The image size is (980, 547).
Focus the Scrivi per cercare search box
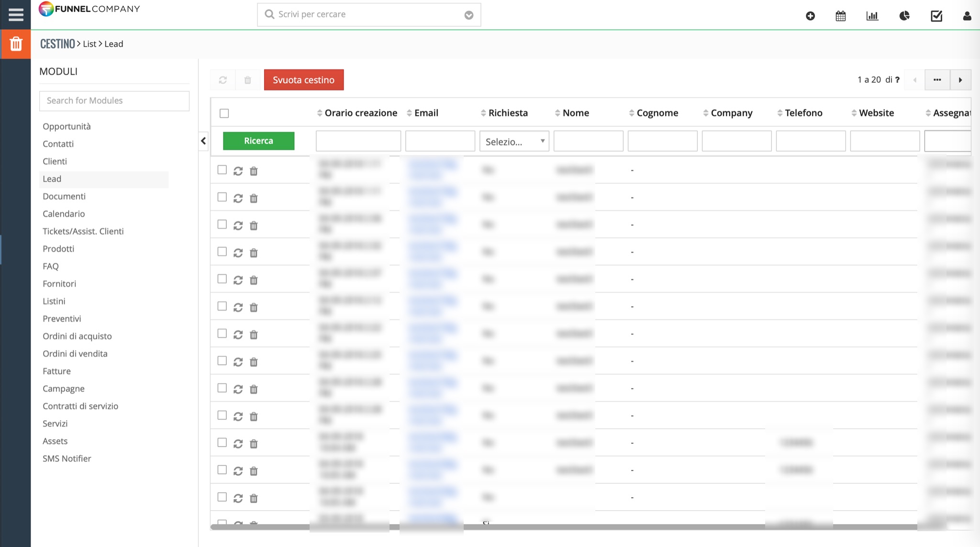coord(369,15)
